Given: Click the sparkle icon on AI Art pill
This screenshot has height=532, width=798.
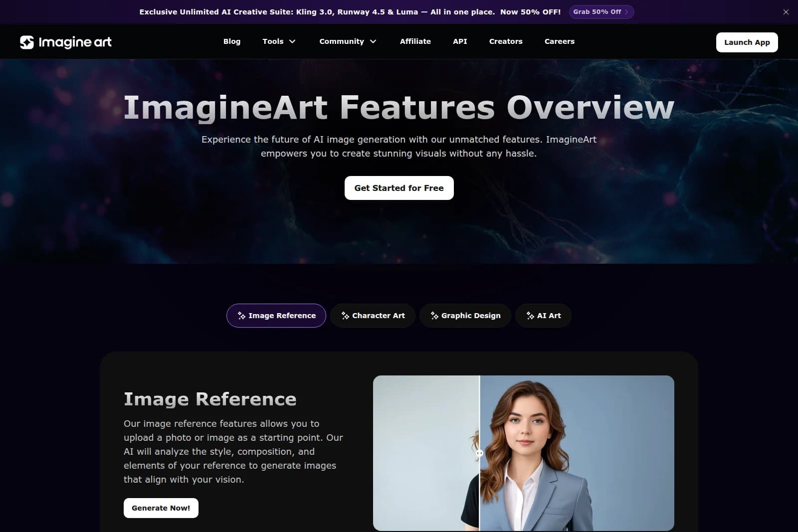Looking at the screenshot, I should point(530,315).
